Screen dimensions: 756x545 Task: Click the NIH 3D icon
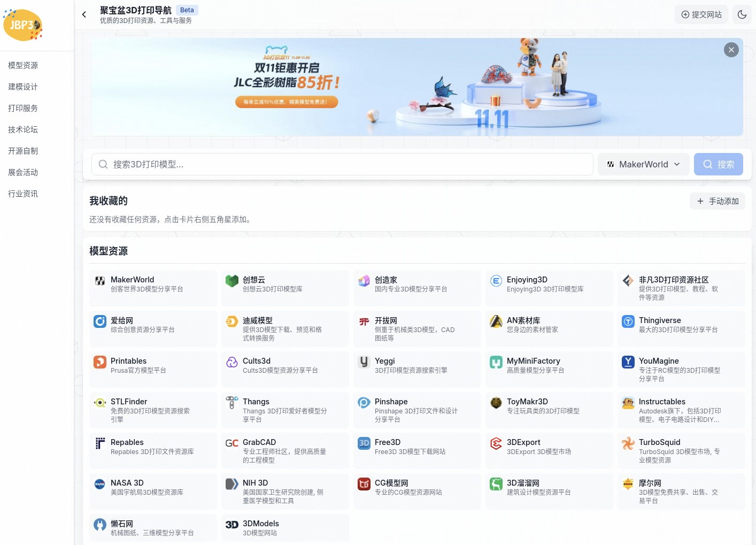pos(232,484)
